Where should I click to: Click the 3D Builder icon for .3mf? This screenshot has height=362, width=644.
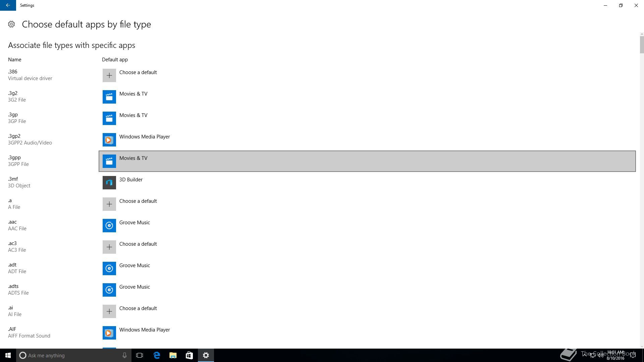tap(109, 183)
